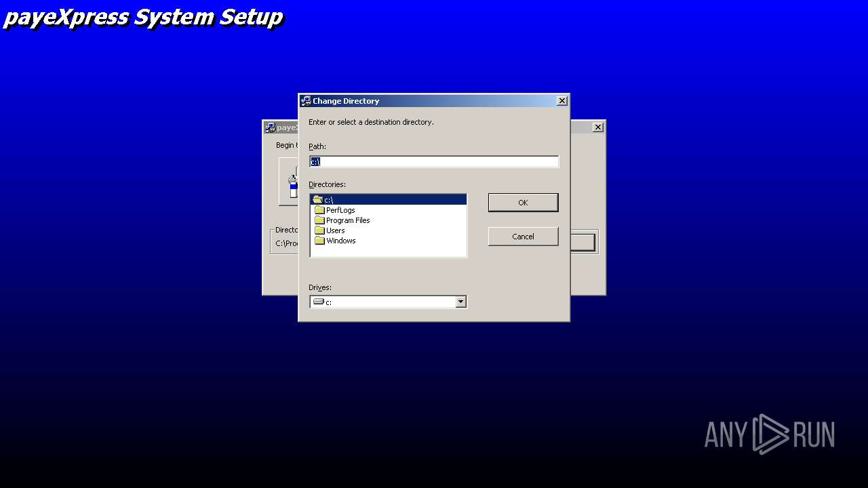868x488 pixels.
Task: Click 'Enter or select a destination directory' text
Action: point(371,122)
